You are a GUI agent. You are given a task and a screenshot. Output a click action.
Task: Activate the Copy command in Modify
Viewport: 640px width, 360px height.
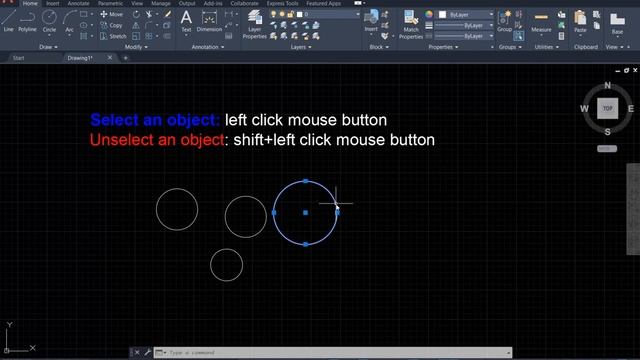(111, 25)
